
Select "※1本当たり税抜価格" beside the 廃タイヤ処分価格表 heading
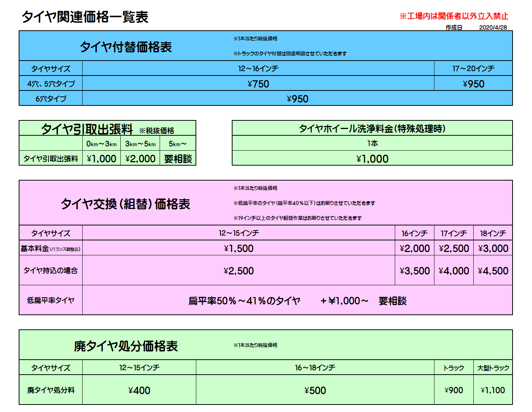click(x=255, y=345)
